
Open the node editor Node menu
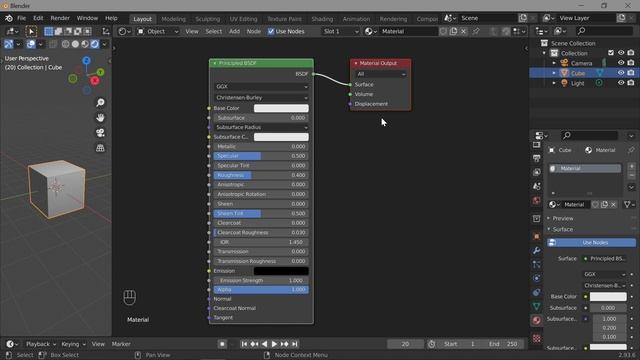(x=253, y=31)
